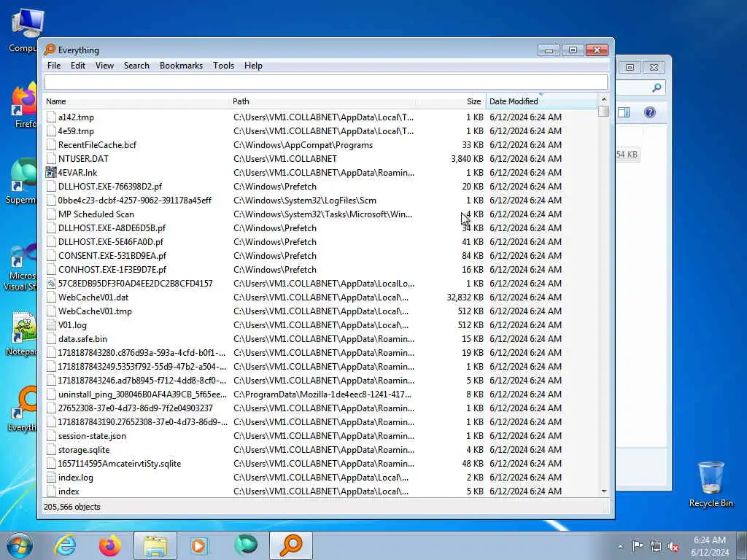Open the Recycle Bin desktop icon
This screenshot has height=560, width=747.
(711, 484)
